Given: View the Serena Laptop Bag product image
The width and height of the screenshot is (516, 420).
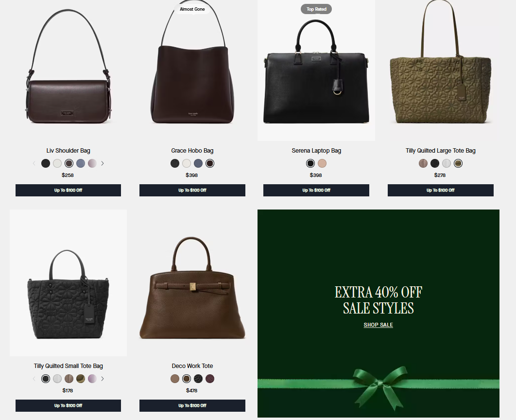Looking at the screenshot, I should pyautogui.click(x=316, y=70).
